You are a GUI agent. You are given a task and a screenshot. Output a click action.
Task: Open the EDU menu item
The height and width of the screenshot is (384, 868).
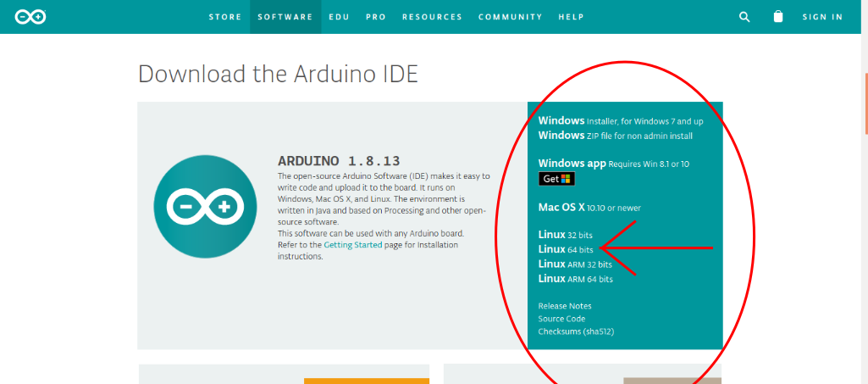[340, 17]
